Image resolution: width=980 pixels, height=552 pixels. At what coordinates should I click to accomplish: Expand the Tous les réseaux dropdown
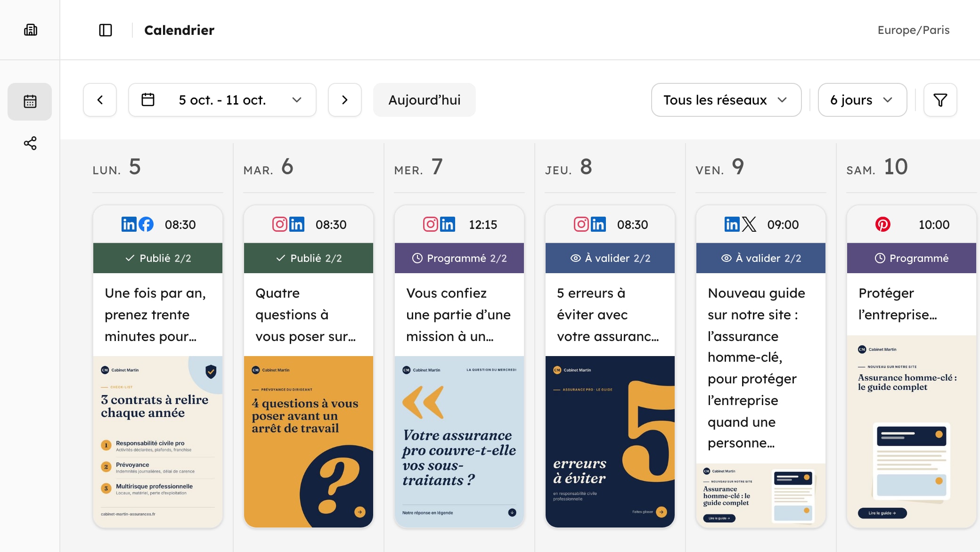point(726,100)
